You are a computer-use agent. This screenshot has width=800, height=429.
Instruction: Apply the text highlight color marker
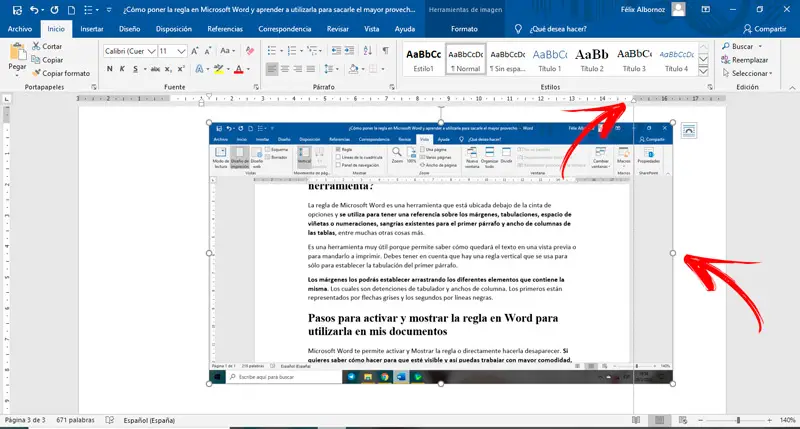(x=219, y=69)
